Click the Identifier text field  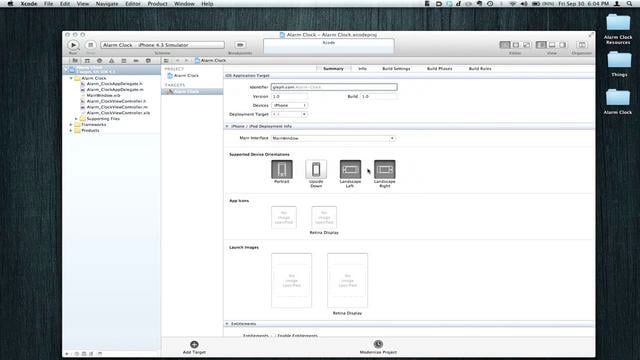click(334, 87)
